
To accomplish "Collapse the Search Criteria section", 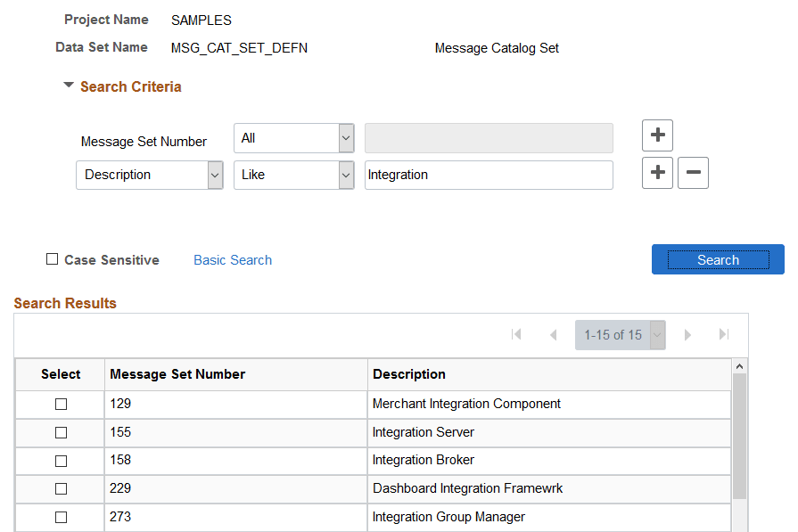I will (69, 86).
